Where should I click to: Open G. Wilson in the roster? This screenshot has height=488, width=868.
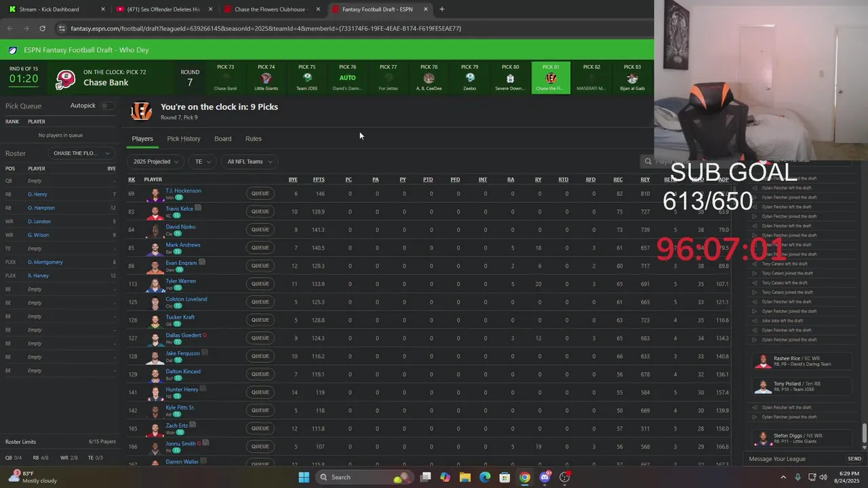[x=38, y=235]
